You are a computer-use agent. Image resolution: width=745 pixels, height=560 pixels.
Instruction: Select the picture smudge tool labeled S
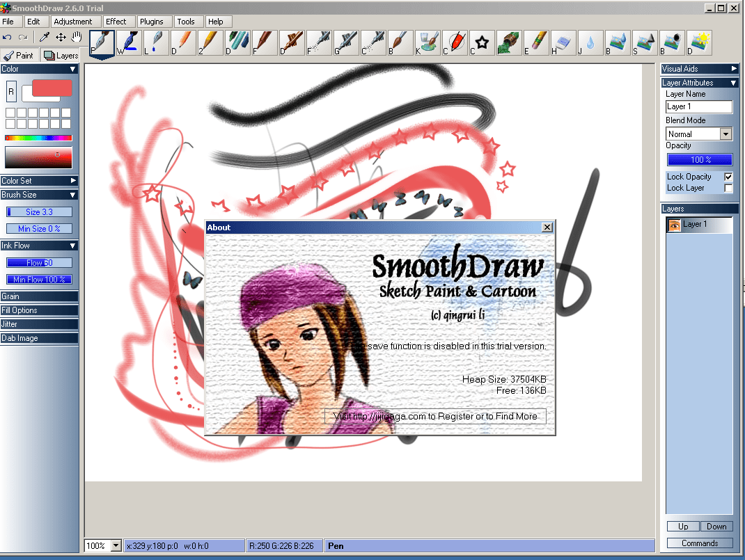pos(645,43)
